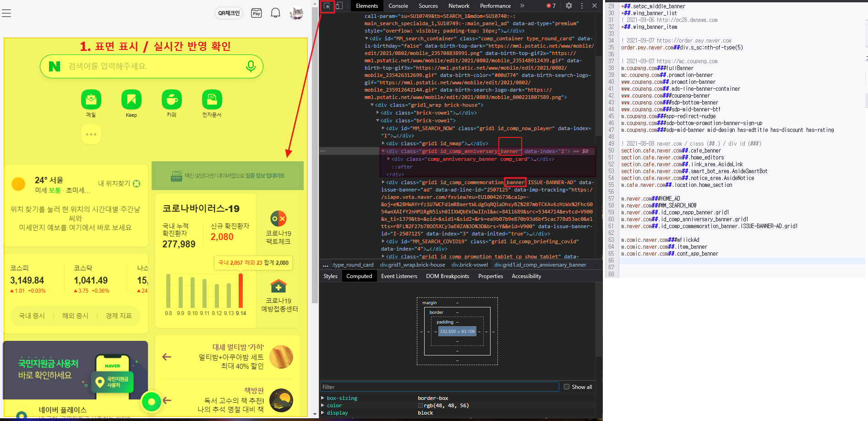This screenshot has height=421, width=868.
Task: Switch to the Performance tab
Action: pyautogui.click(x=495, y=6)
